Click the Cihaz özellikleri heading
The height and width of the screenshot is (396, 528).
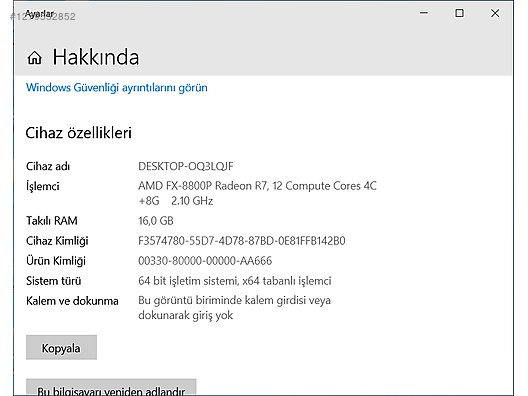click(78, 133)
